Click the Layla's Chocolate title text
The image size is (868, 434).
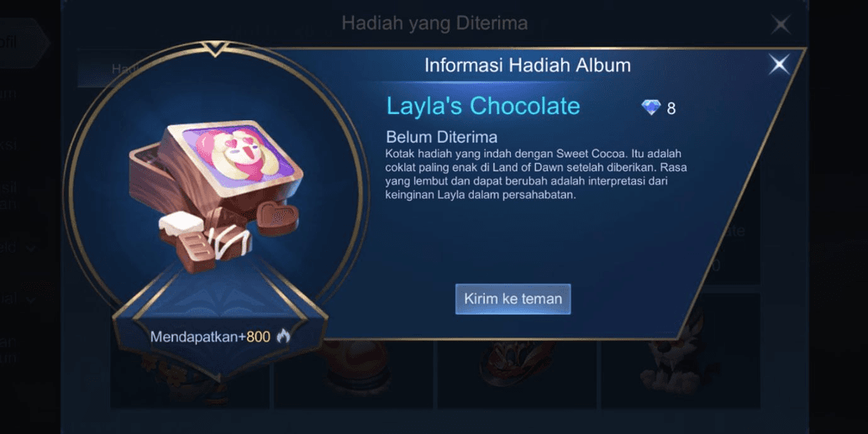482,106
